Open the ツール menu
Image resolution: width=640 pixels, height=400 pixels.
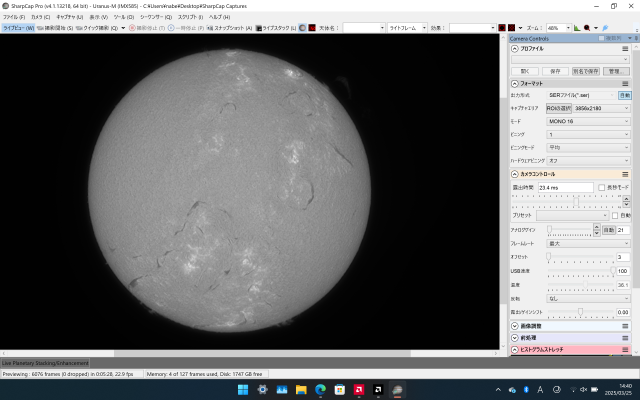point(124,17)
